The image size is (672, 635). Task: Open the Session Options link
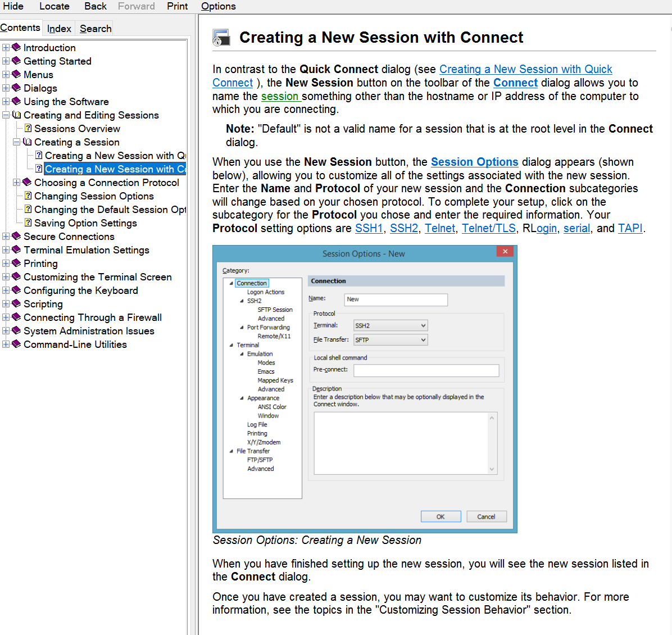474,162
